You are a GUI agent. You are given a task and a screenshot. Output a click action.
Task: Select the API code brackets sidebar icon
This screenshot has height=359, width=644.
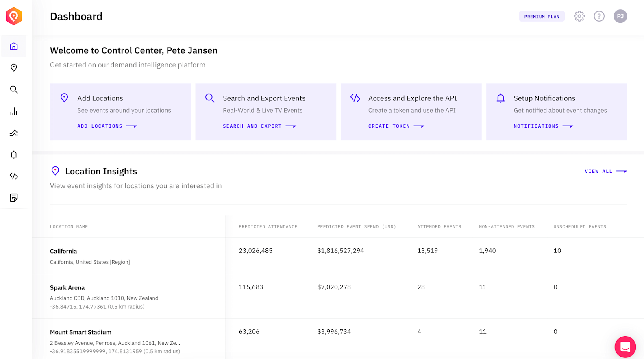(x=14, y=176)
